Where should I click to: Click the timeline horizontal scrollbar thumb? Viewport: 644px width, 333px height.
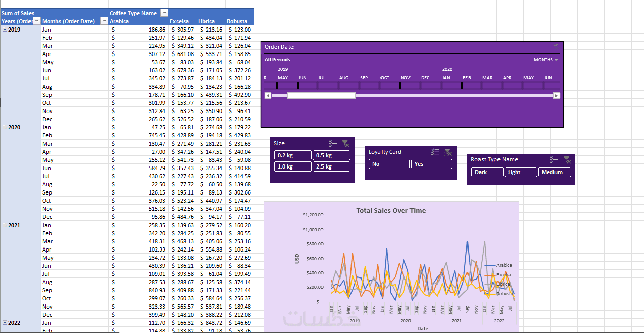click(321, 95)
